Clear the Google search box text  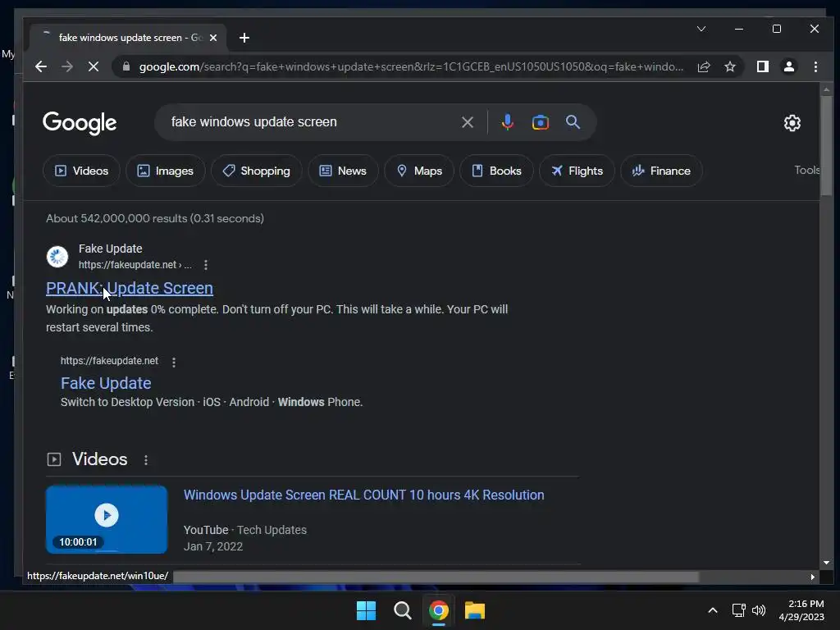coord(467,123)
